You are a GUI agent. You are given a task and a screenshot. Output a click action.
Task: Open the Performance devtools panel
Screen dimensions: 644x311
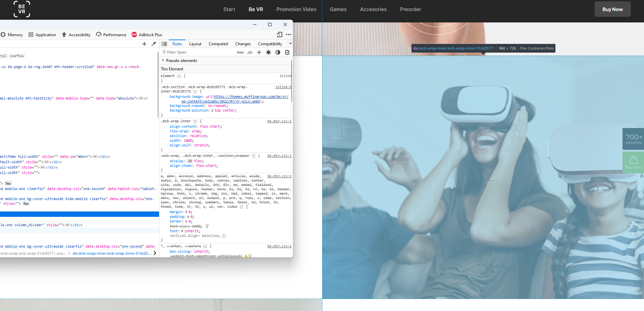[111, 35]
